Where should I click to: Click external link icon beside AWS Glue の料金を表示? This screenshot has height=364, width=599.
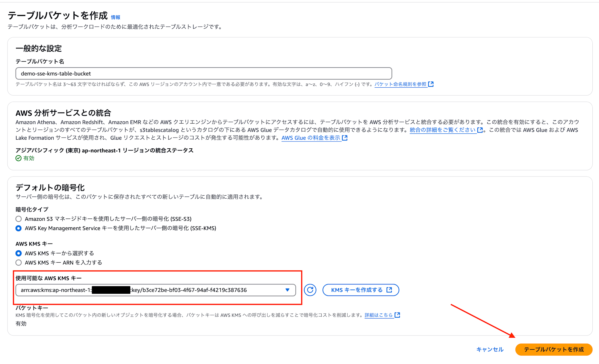coord(345,138)
